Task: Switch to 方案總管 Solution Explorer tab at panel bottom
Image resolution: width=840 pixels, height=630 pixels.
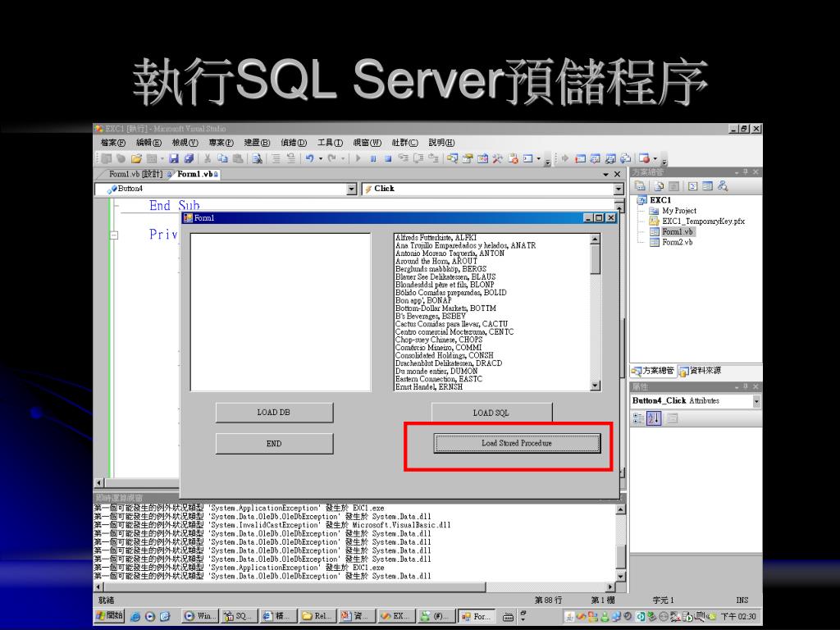Action: point(653,371)
